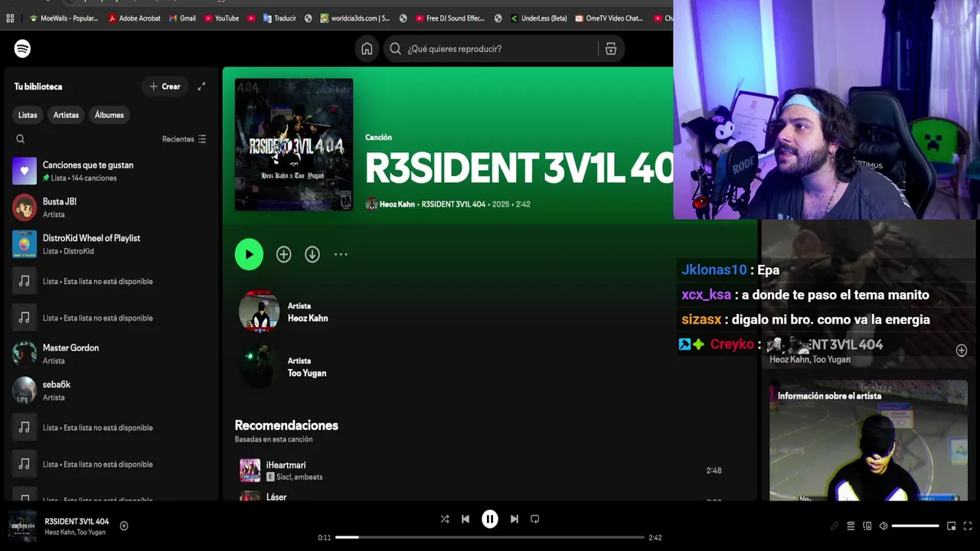Image resolution: width=980 pixels, height=551 pixels.
Task: Open the Traducir bookmark
Action: pyautogui.click(x=279, y=18)
